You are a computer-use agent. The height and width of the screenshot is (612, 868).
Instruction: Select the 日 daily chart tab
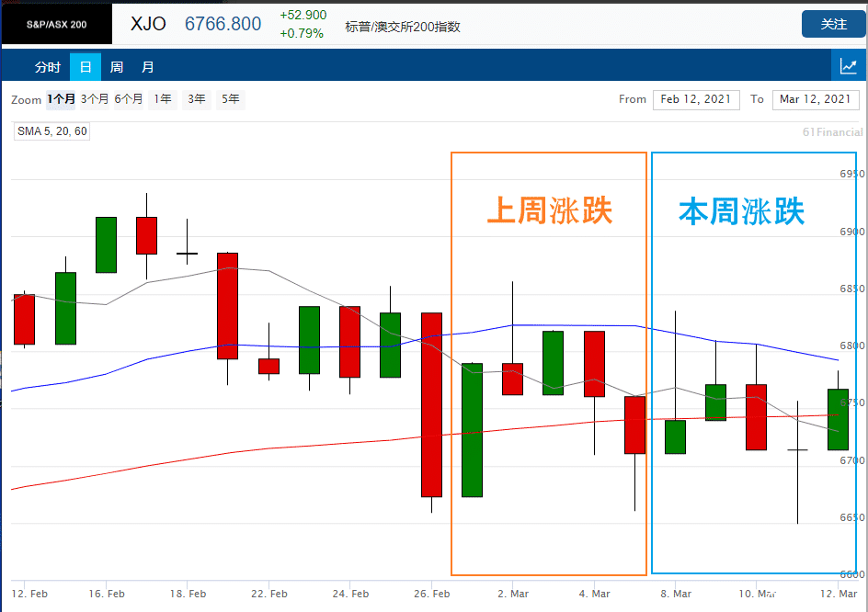(86, 67)
